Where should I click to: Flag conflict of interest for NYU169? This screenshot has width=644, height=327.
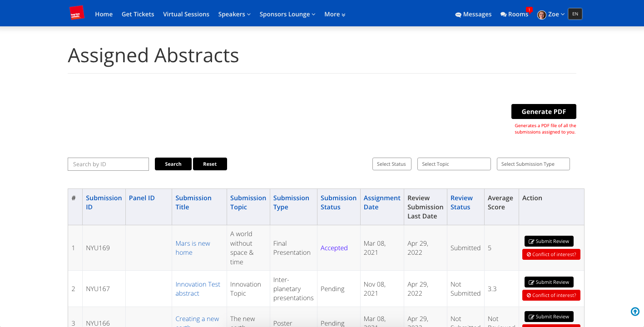(x=551, y=254)
